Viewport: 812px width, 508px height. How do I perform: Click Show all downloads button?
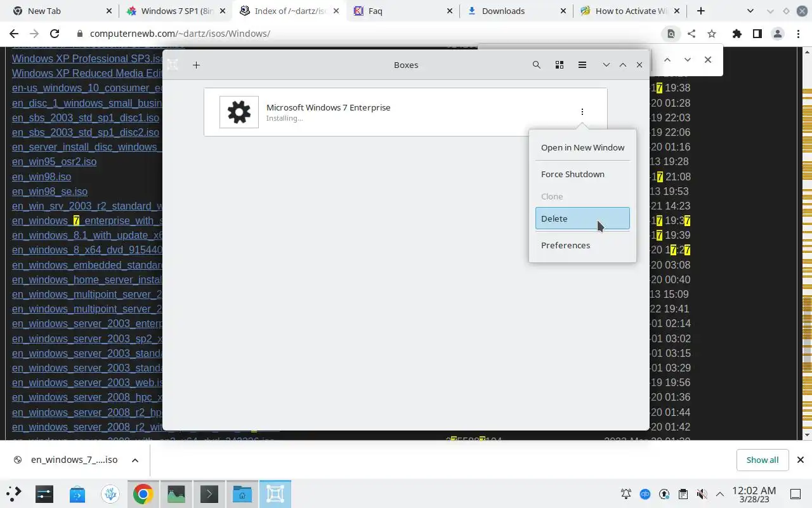click(762, 460)
